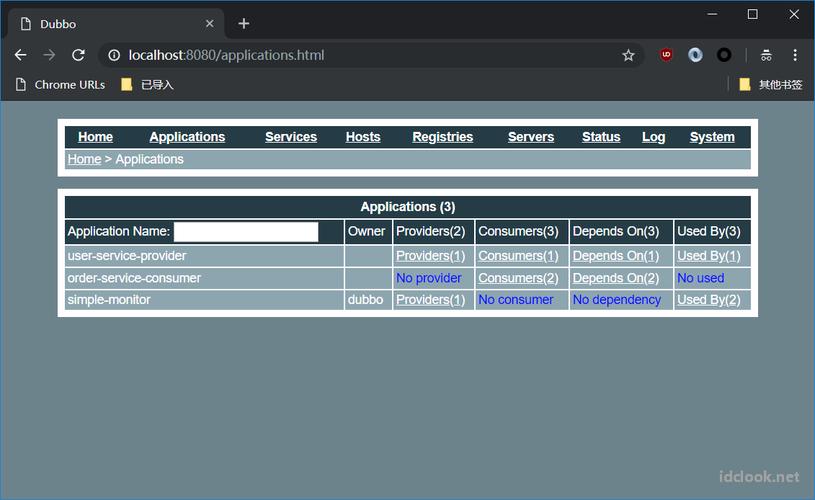Open Used By(2) for simple-monitor
Image resolution: width=815 pixels, height=500 pixels.
[708, 300]
